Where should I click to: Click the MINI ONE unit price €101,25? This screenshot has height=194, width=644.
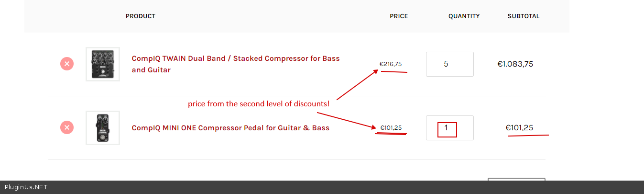391,127
